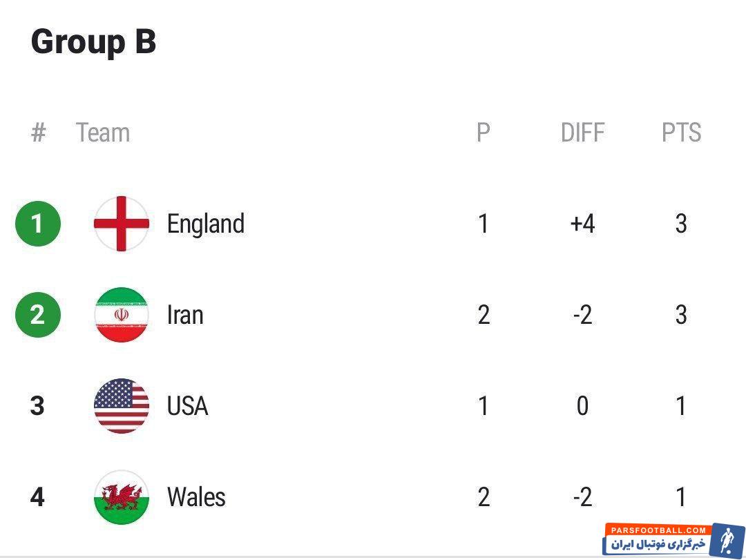Click the P column header
Screen dimensions: 746x560
[484, 133]
